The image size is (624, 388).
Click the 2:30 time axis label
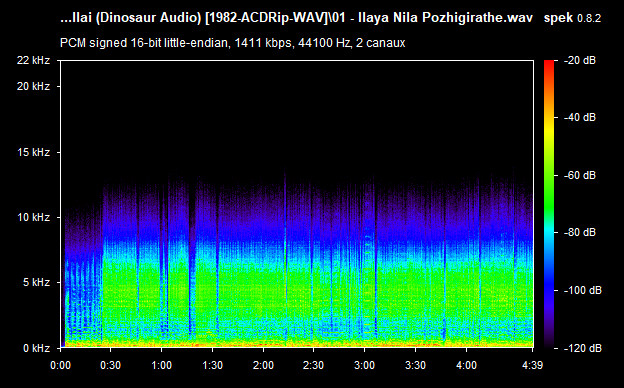[314, 365]
